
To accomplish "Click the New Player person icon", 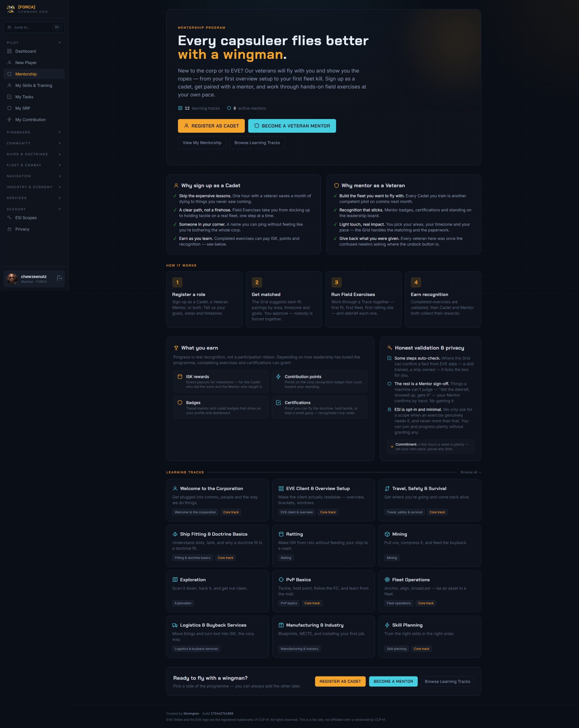I will tap(9, 63).
